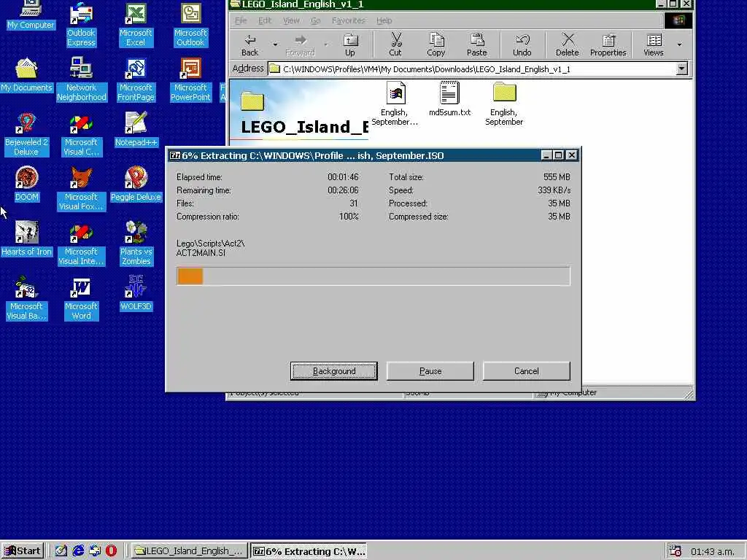The height and width of the screenshot is (560, 747).
Task: Open the Start menu
Action: (x=23, y=551)
